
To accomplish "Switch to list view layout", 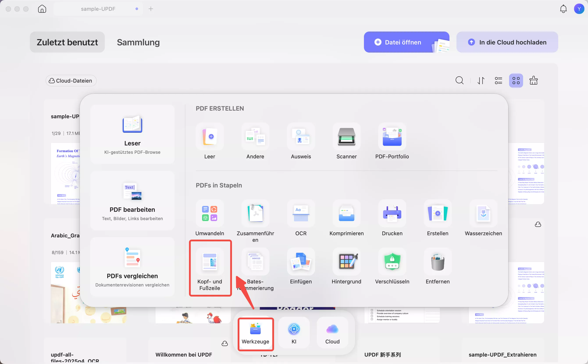I will pyautogui.click(x=498, y=81).
